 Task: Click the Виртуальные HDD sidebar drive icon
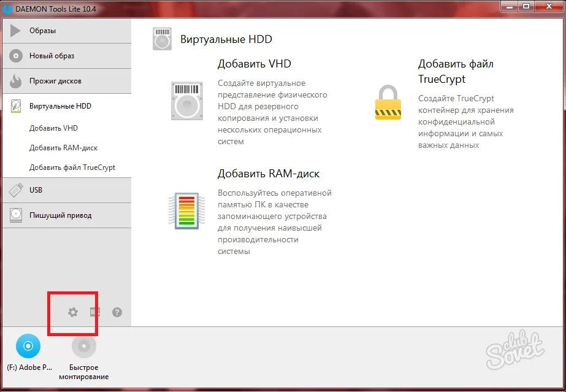pyautogui.click(x=15, y=106)
